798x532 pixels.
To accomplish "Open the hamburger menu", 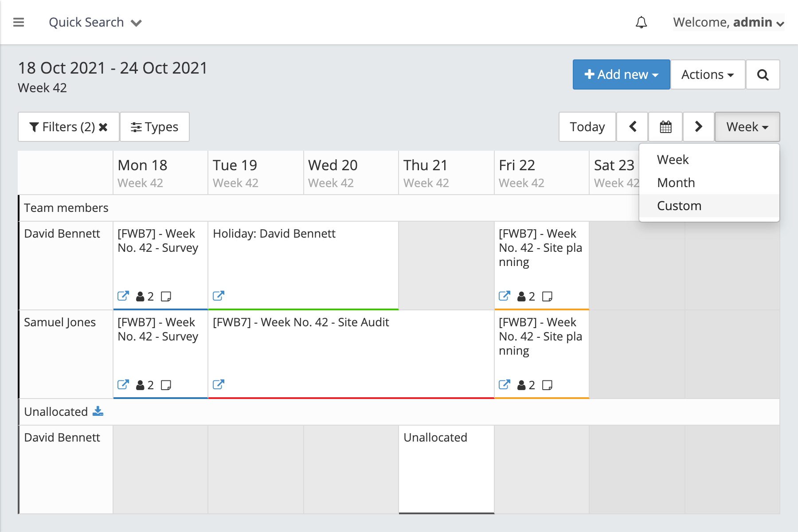I will coord(19,22).
